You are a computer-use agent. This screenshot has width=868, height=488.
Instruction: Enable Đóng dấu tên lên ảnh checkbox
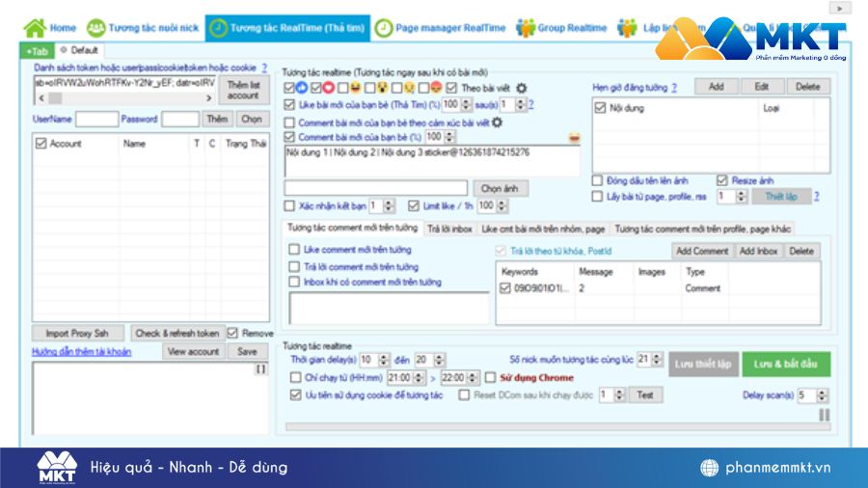597,180
